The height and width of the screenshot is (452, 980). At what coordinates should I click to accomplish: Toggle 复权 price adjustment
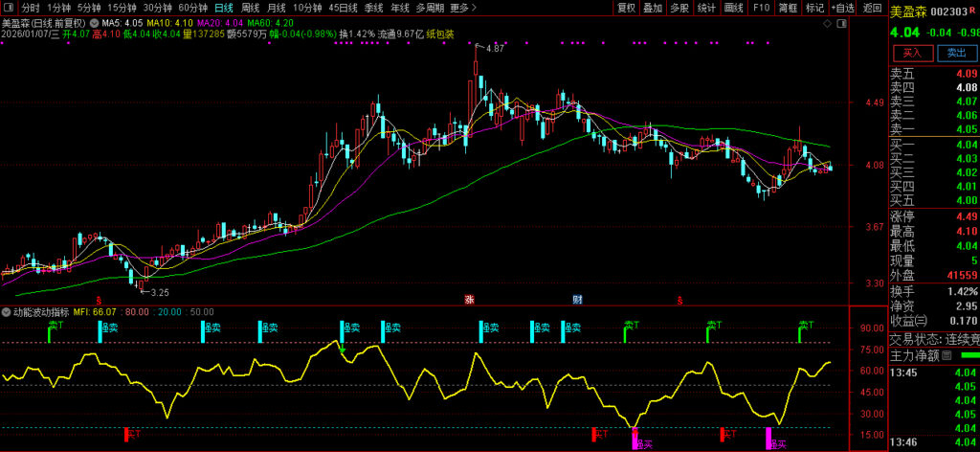tap(626, 8)
